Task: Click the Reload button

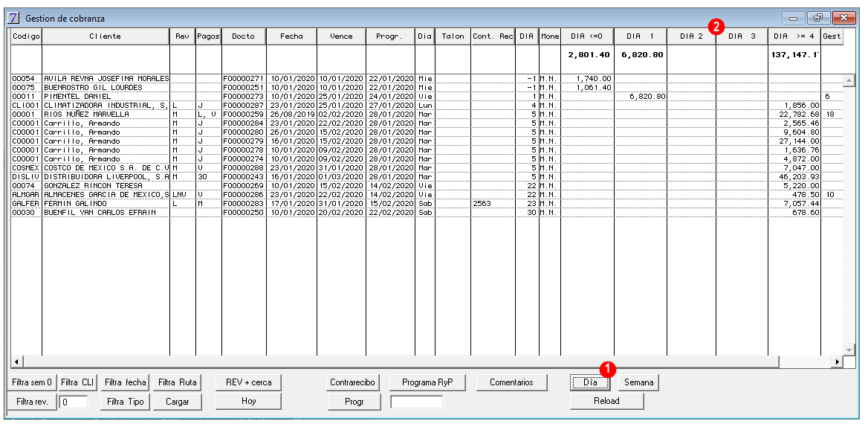Action: [x=606, y=401]
